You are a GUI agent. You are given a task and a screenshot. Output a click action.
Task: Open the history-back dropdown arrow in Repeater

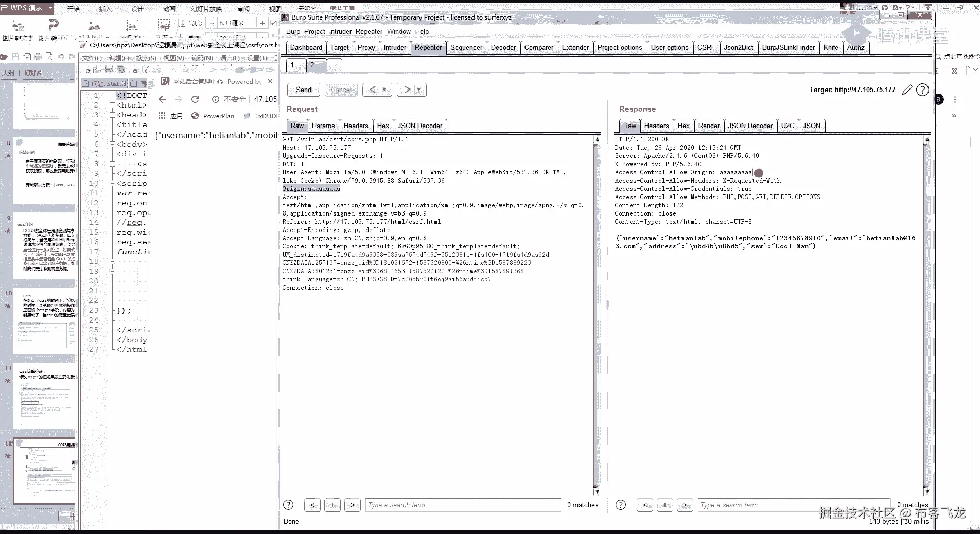[384, 90]
